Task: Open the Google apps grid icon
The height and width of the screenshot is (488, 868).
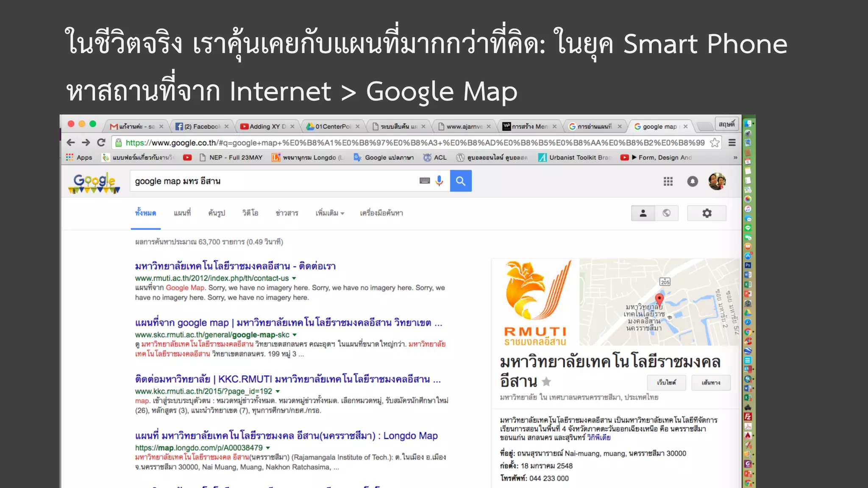Action: pyautogui.click(x=668, y=181)
